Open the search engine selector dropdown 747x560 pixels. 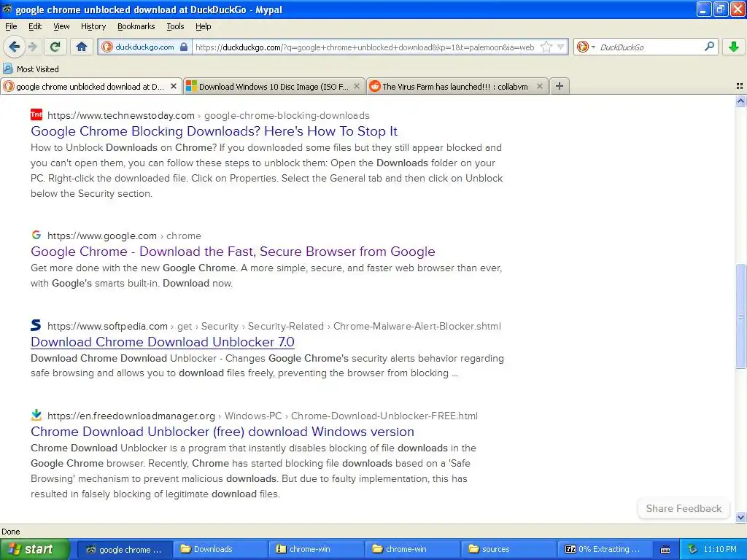click(x=586, y=47)
